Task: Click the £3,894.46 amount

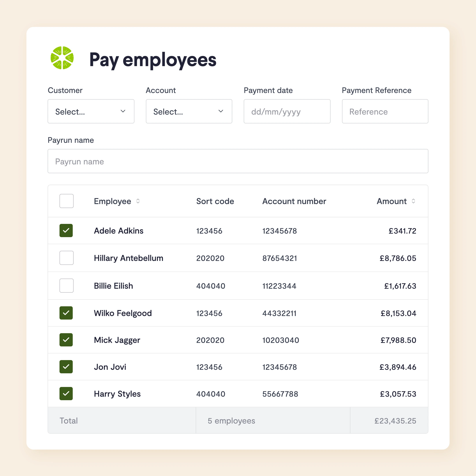Action: 398,367
